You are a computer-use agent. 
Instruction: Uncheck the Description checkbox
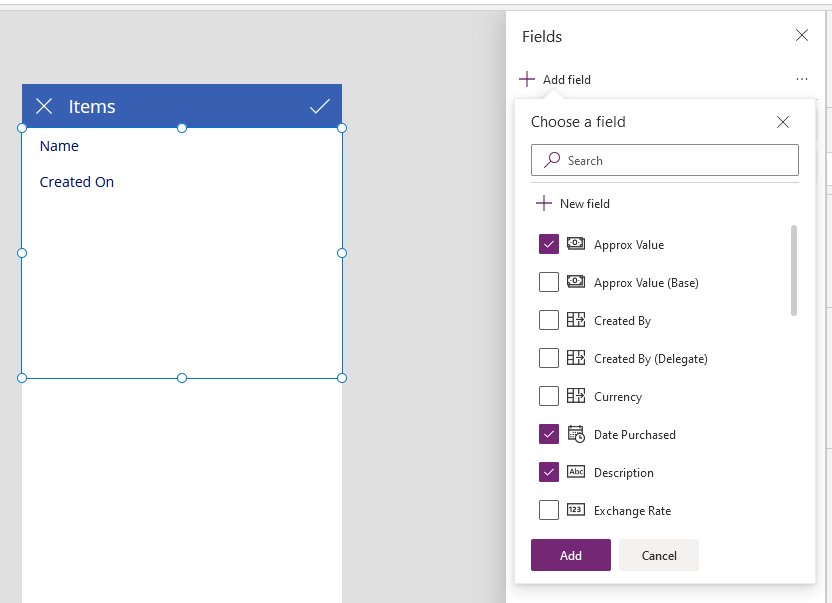pyautogui.click(x=549, y=472)
